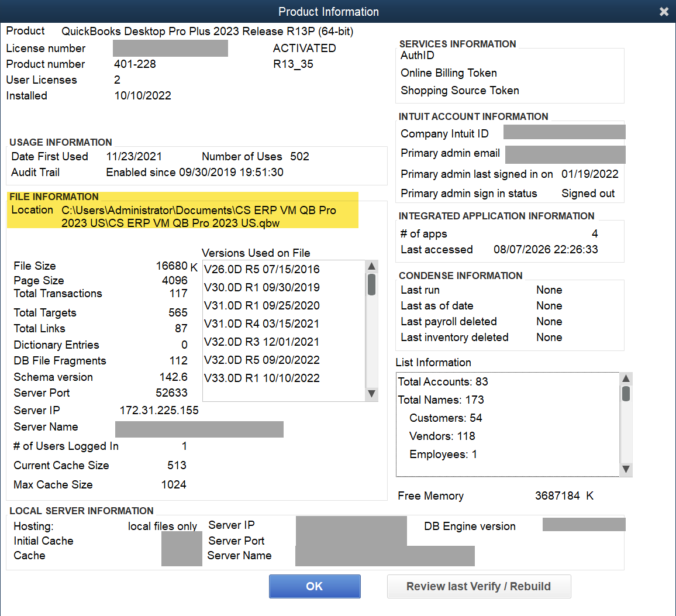
Task: Click Primary admin last signed in date 01/19/2022
Action: 590,174
